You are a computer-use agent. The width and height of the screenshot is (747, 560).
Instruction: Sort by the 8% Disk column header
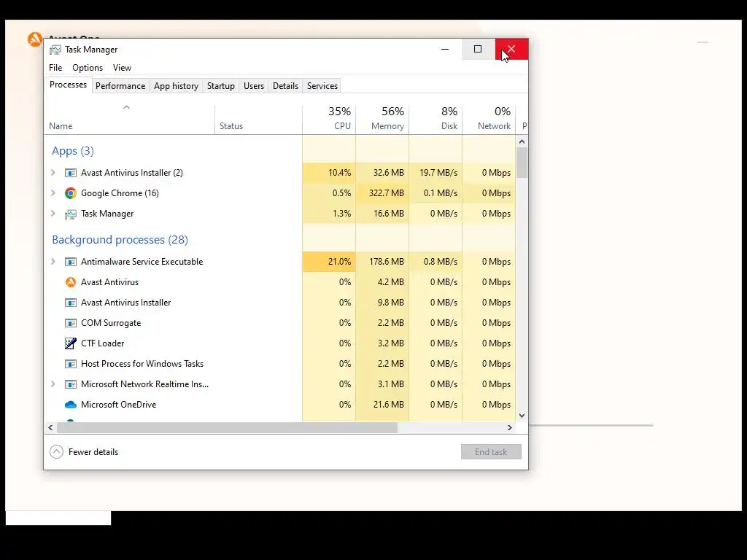(x=436, y=120)
